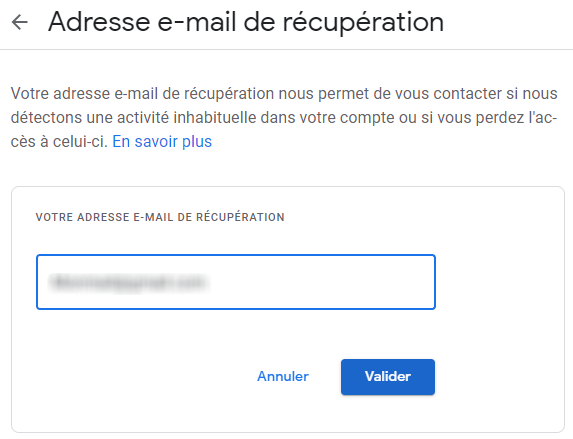Confirm with the Valider button

point(388,377)
